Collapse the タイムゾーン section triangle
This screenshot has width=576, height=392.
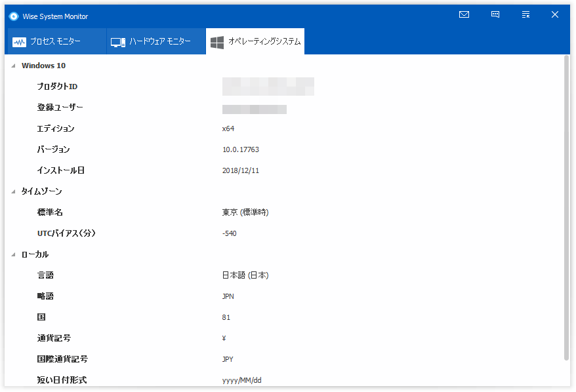tap(14, 191)
